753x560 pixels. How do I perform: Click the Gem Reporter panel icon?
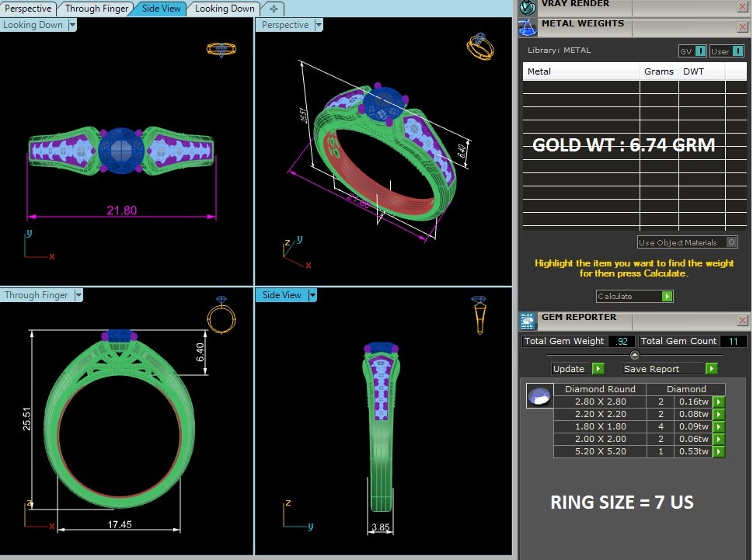528,320
